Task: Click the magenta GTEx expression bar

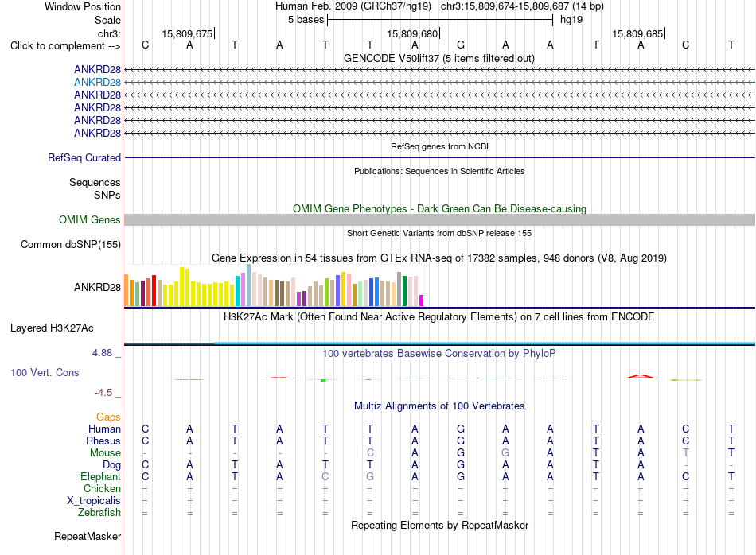Action: pos(422,301)
